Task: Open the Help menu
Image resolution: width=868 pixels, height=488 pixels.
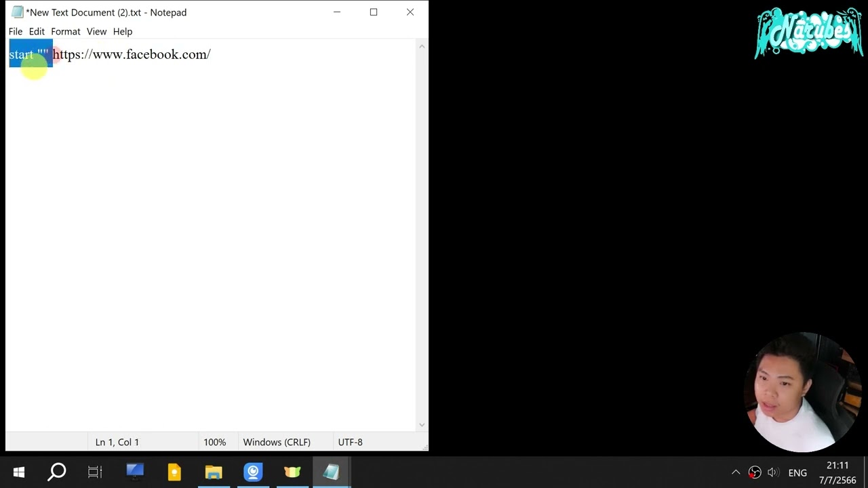Action: (123, 32)
